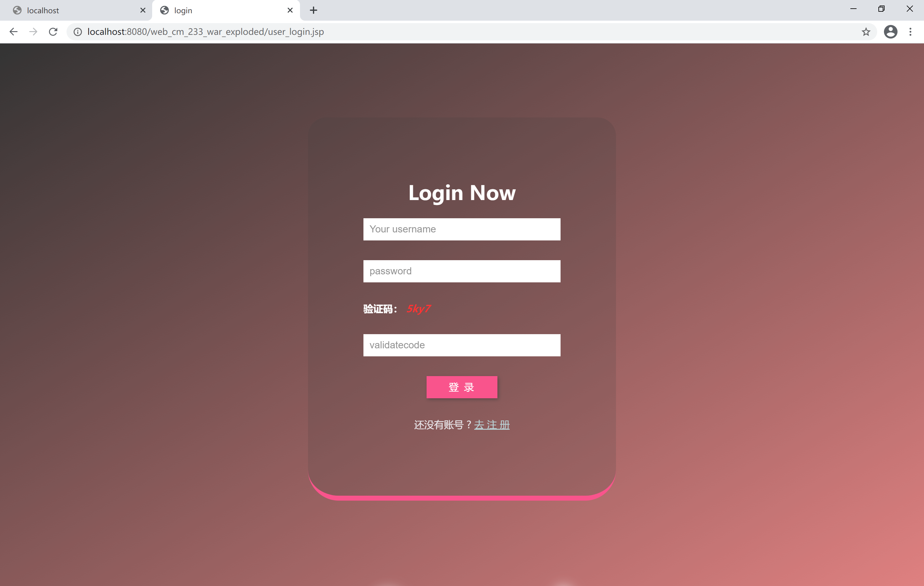Go back using the browser back arrow
The height and width of the screenshot is (586, 924).
[14, 32]
